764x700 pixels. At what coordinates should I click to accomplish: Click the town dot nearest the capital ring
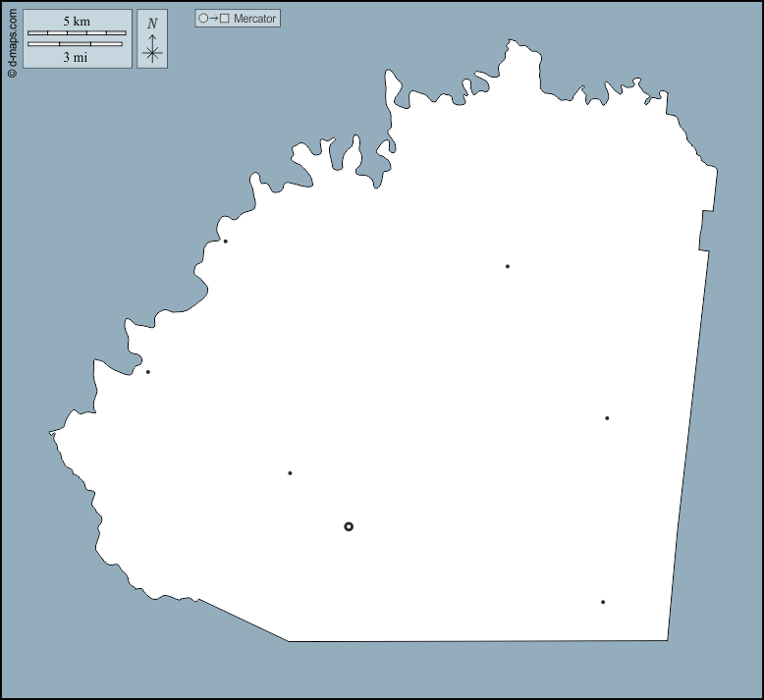click(290, 473)
